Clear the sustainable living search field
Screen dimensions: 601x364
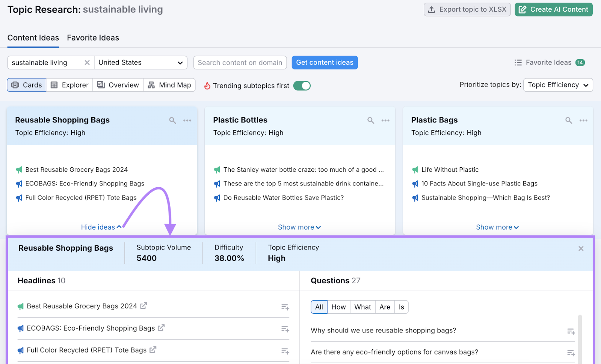(x=87, y=63)
